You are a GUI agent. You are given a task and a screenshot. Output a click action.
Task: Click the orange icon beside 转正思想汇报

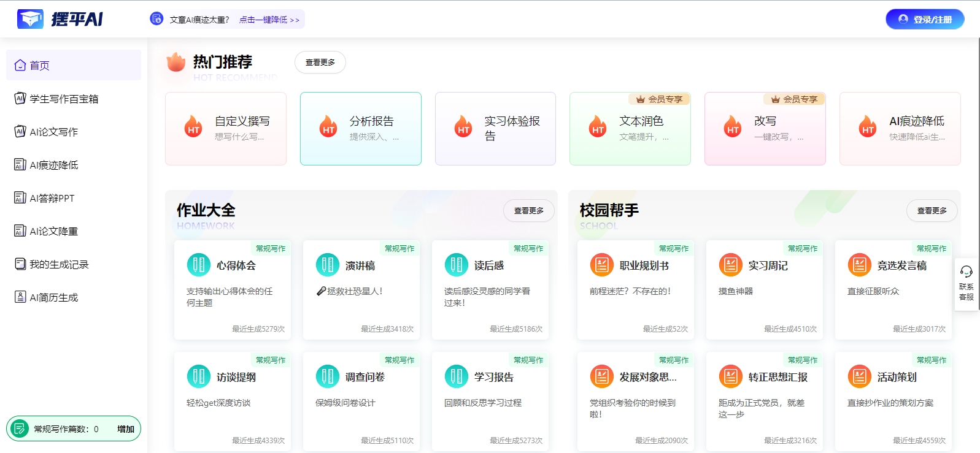pos(730,376)
